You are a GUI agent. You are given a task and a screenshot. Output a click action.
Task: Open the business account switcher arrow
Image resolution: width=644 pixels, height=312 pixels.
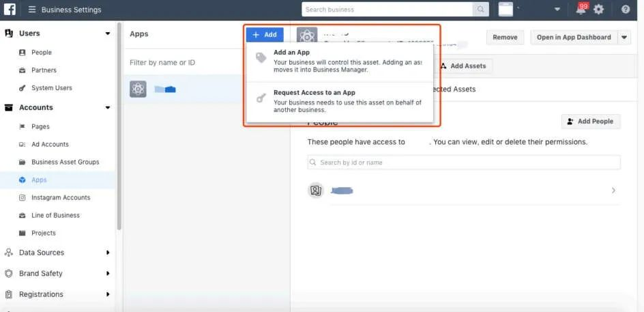click(x=557, y=10)
